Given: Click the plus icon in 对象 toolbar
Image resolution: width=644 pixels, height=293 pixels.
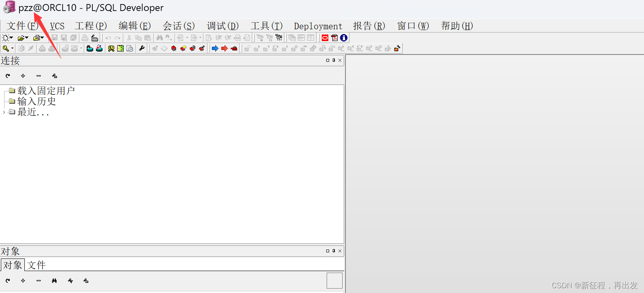Looking at the screenshot, I should coord(23,281).
